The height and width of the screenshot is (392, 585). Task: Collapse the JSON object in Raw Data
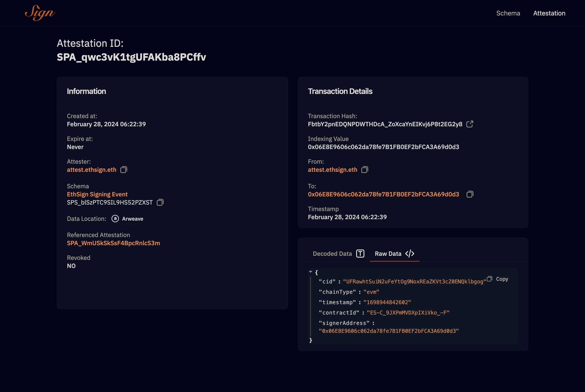pos(310,271)
